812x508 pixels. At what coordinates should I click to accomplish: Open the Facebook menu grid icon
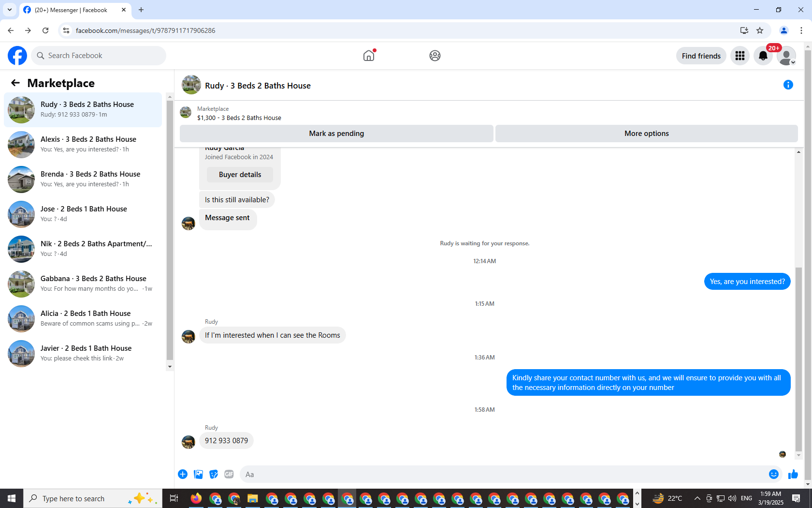click(740, 56)
